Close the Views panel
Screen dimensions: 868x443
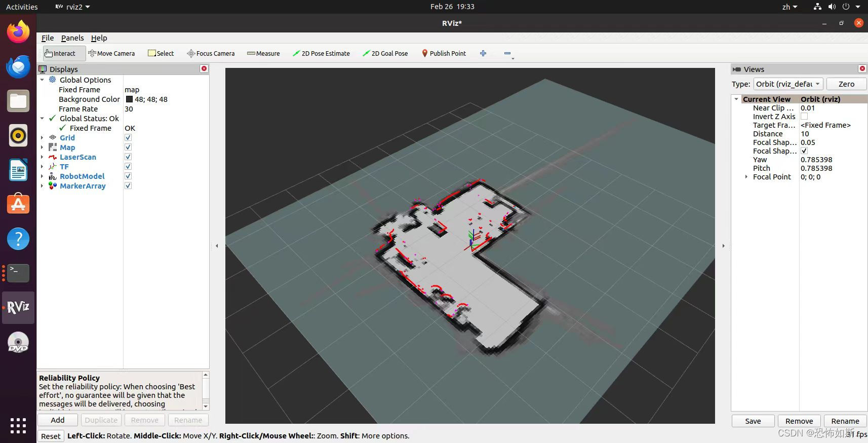coord(862,68)
